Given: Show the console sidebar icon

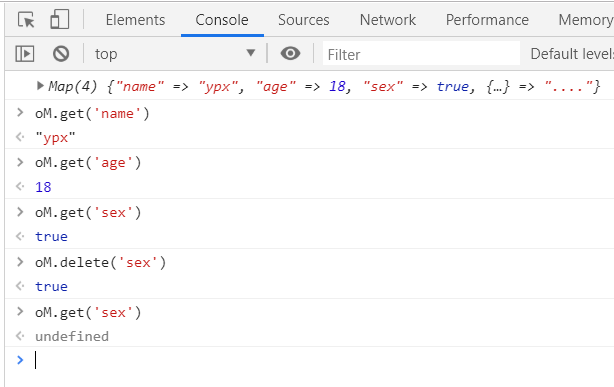Looking at the screenshot, I should pos(25,54).
